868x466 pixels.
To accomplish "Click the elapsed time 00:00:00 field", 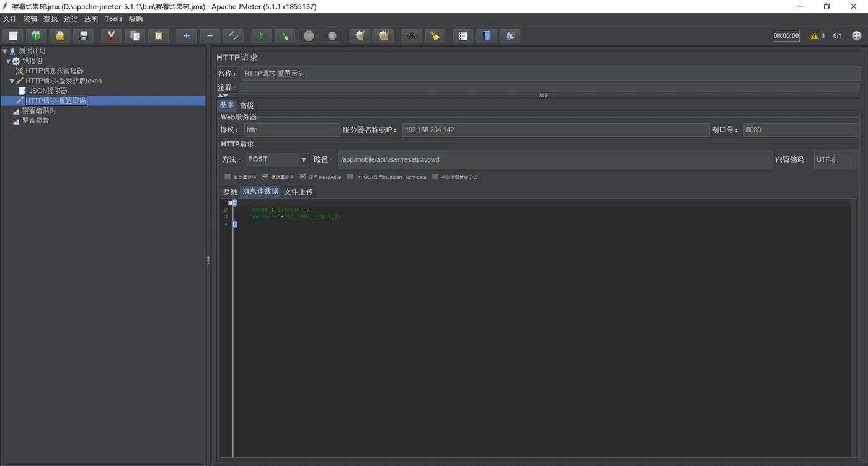I will pyautogui.click(x=786, y=36).
